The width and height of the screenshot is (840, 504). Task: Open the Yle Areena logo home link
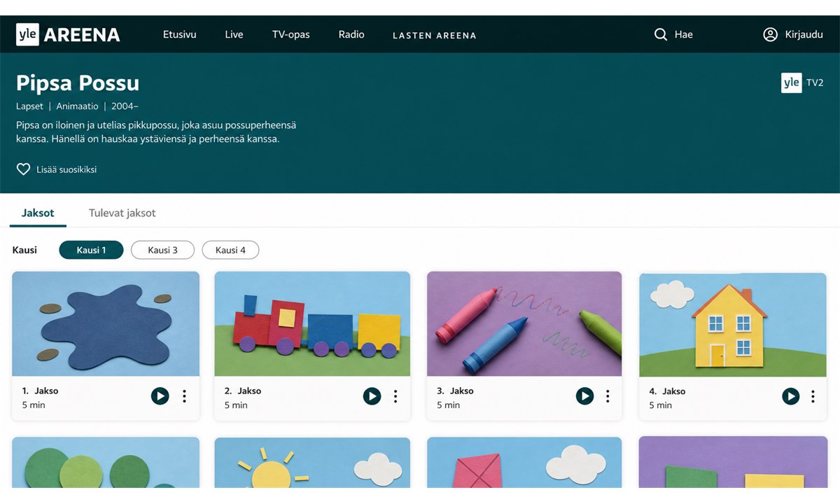click(x=68, y=34)
